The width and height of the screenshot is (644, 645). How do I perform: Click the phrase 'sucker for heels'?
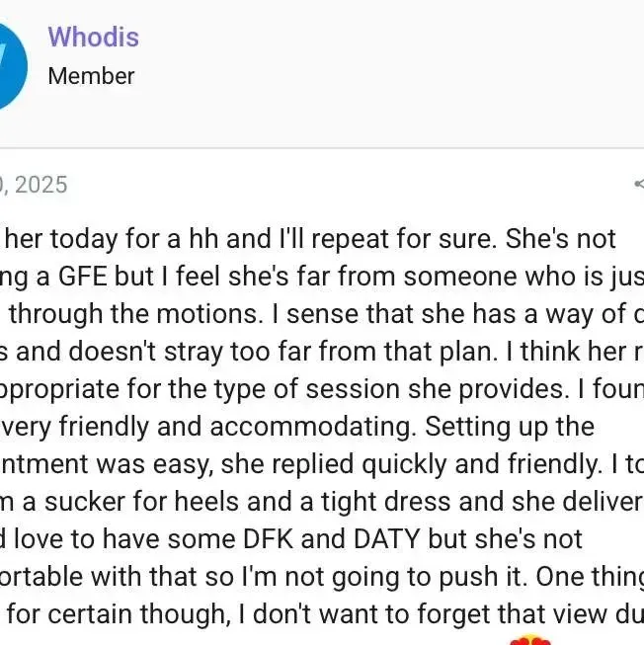(x=141, y=502)
